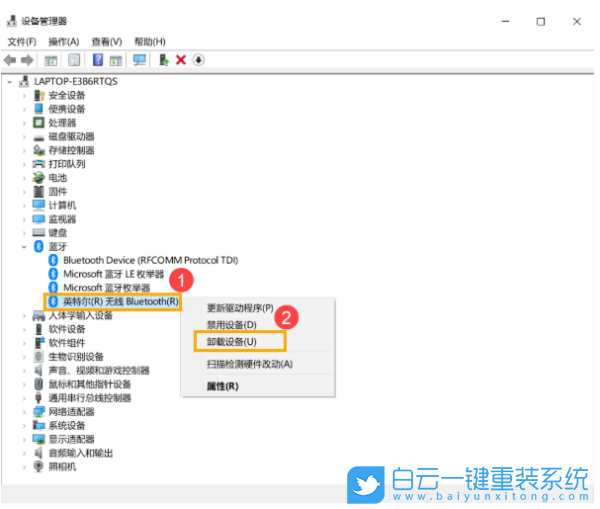Screen dimensions: 600x509
Task: Expand the 显示适配器 category
Action: 24,440
